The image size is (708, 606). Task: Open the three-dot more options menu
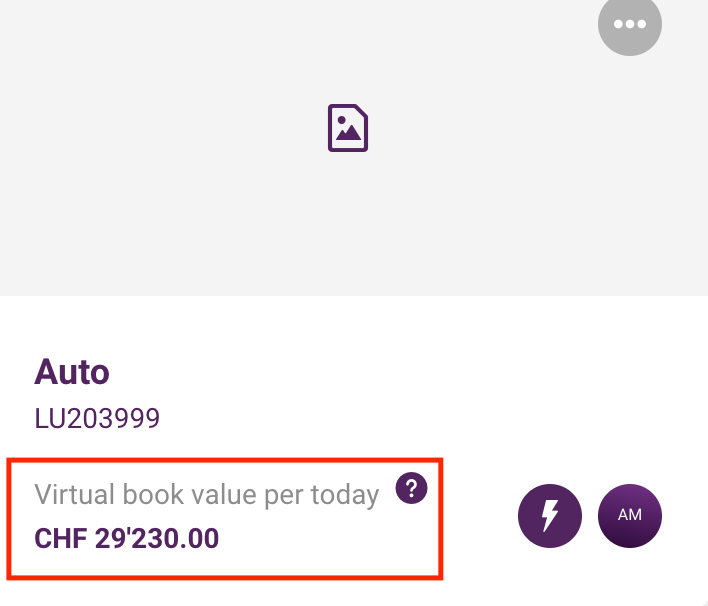pos(629,23)
